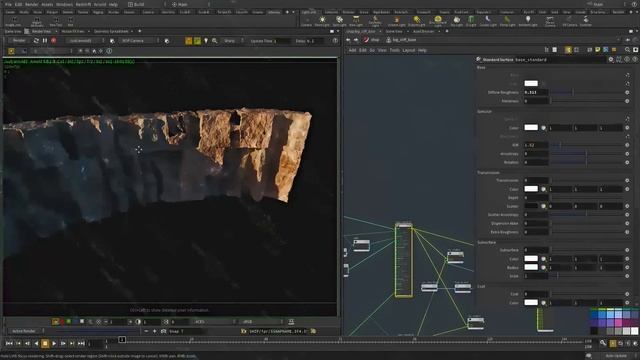Click the Auto Update button in status bar
Image resolution: width=640 pixels, height=360 pixels.
click(616, 356)
